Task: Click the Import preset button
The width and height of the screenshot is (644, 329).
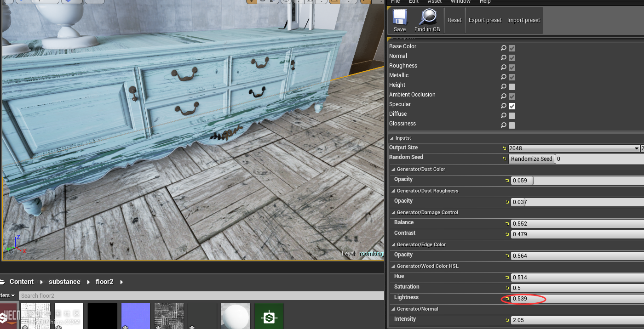Action: tap(523, 20)
